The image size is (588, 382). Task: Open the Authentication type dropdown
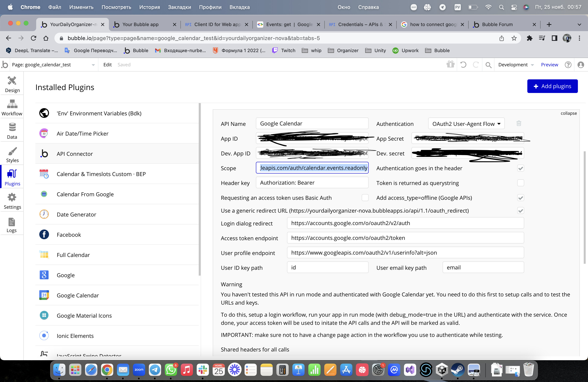(x=466, y=124)
